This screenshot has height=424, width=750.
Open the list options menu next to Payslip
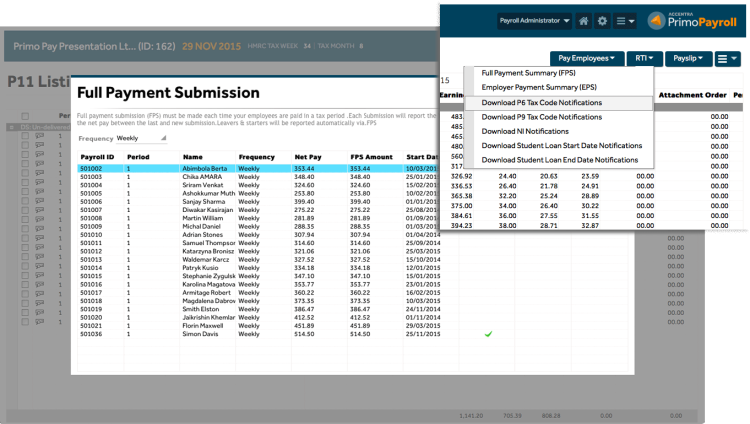pyautogui.click(x=728, y=59)
